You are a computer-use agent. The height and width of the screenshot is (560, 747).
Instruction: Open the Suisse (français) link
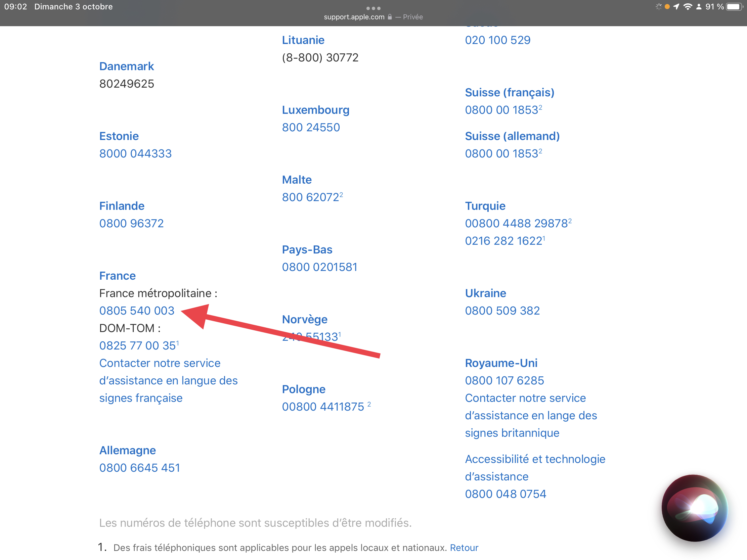(x=509, y=92)
